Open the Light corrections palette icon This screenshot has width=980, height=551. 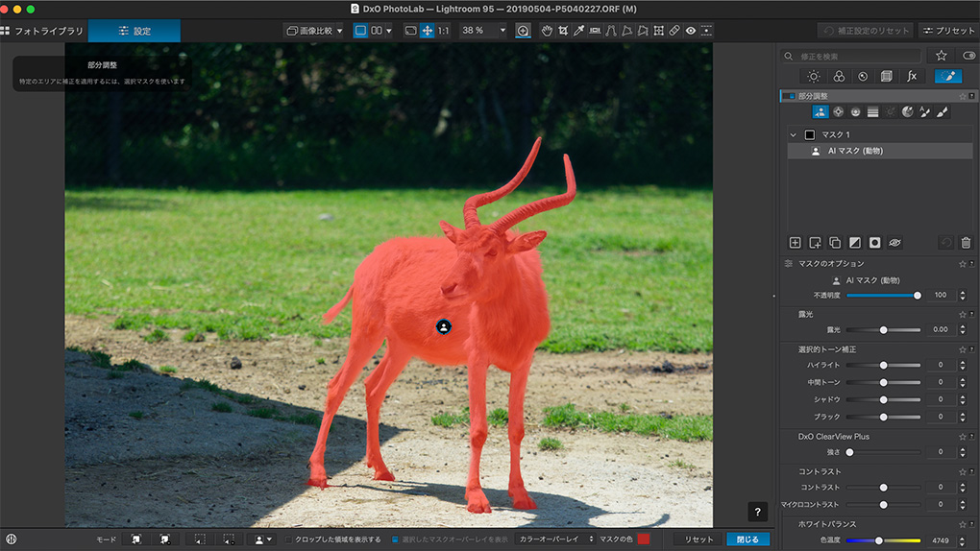point(814,76)
